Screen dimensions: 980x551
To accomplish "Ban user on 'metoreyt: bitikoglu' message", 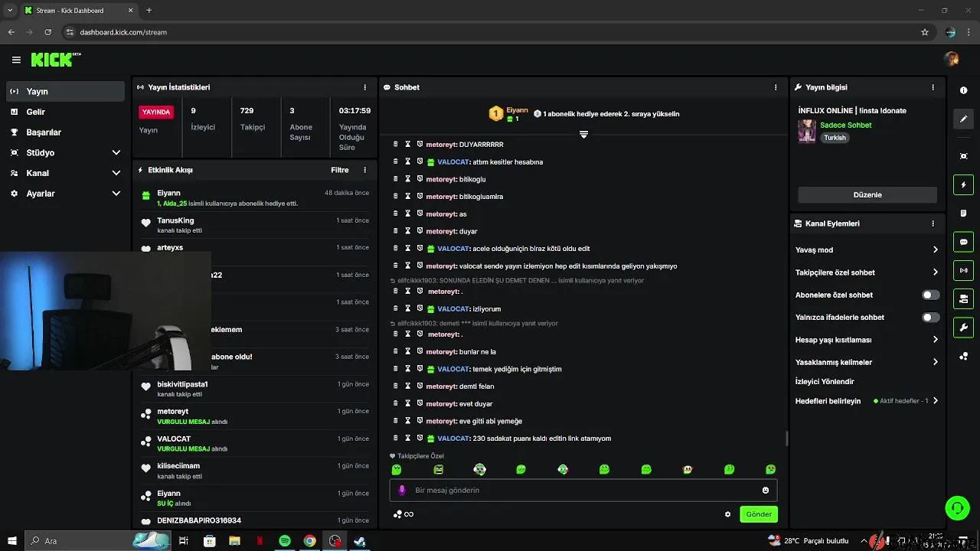I will coord(420,179).
